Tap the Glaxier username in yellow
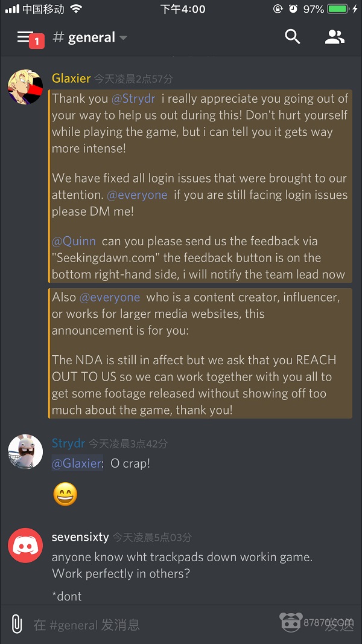Screen dimensions: 362x644 (71, 78)
